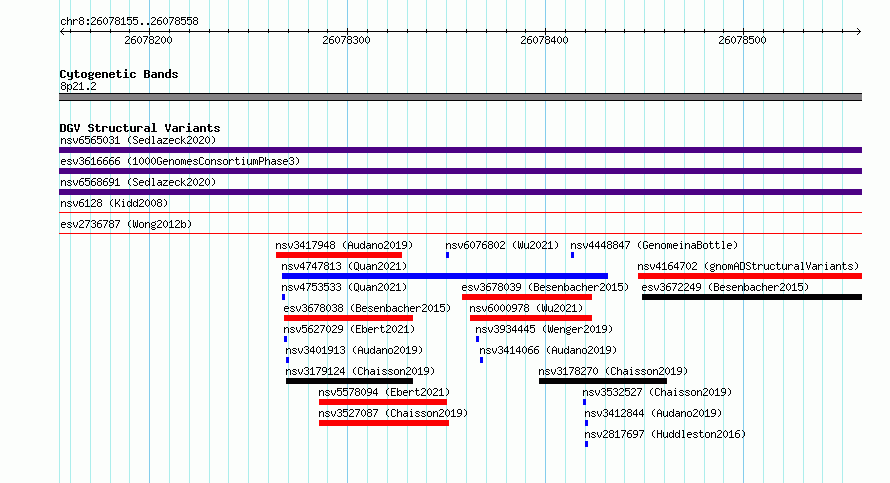Open nsv5578094 (Ebert2021) variant
Screen dimensions: 890x483
click(x=384, y=392)
